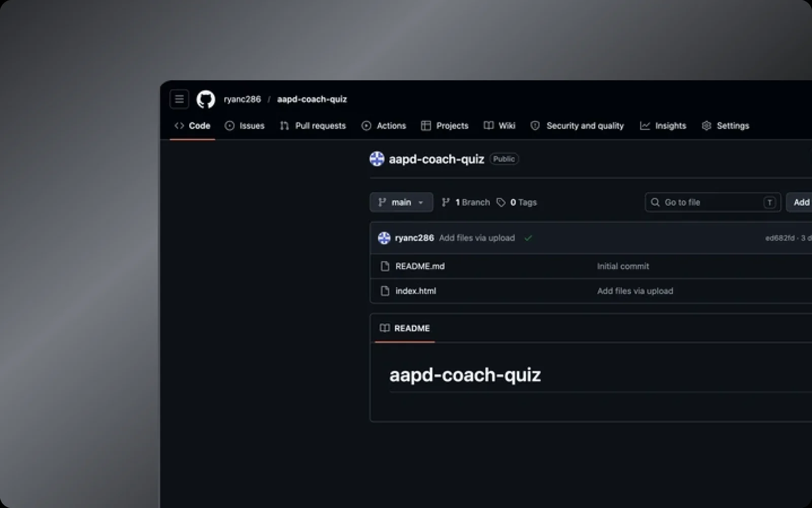Open commit hash ed682fd
This screenshot has width=812, height=508.
(x=780, y=238)
